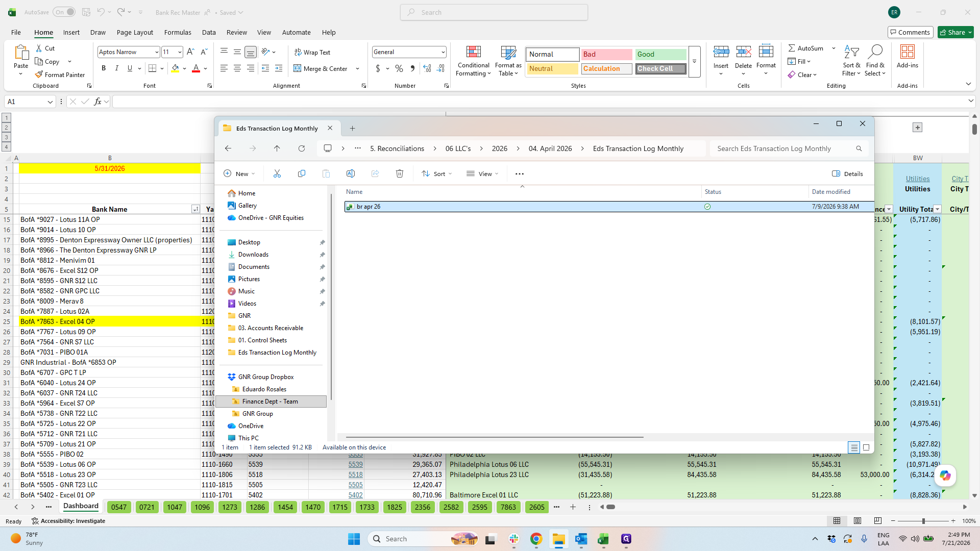
Task: Toggle AutoSave switch in Excel
Action: (64, 12)
